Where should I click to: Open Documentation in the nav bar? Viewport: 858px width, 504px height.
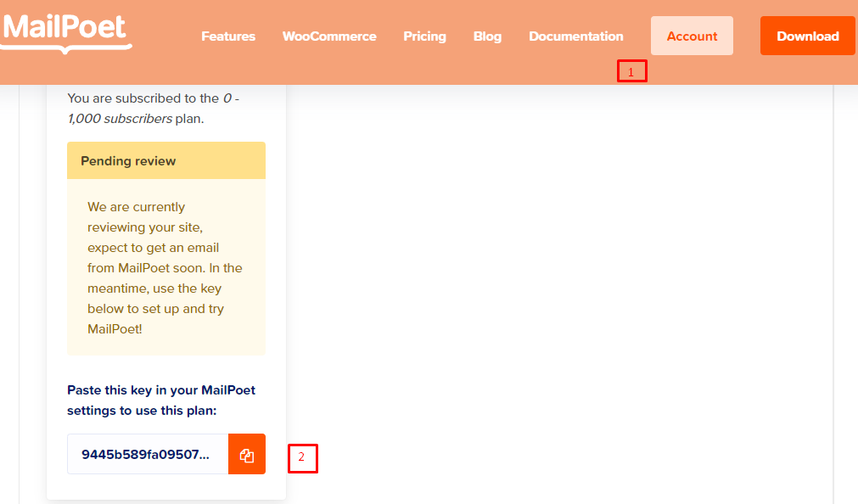(575, 36)
